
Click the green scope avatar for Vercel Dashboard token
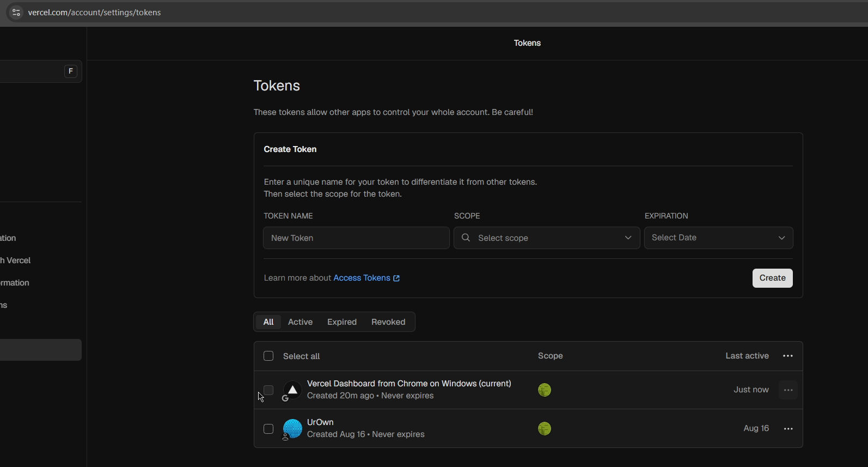click(x=545, y=390)
